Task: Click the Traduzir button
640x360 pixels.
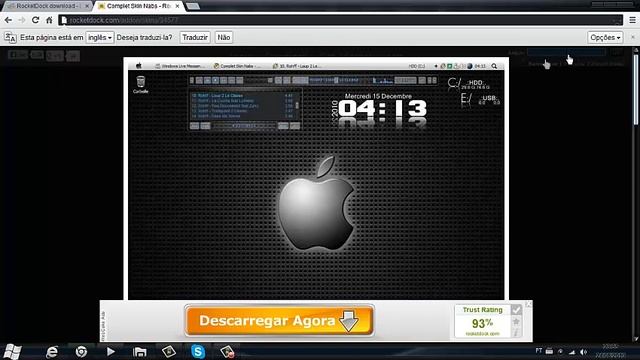Action: [195, 38]
